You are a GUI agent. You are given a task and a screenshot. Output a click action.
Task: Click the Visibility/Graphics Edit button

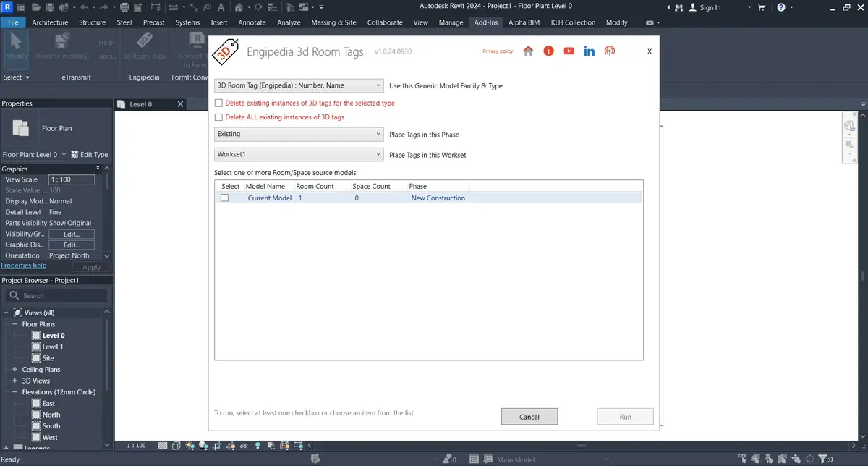[71, 234]
